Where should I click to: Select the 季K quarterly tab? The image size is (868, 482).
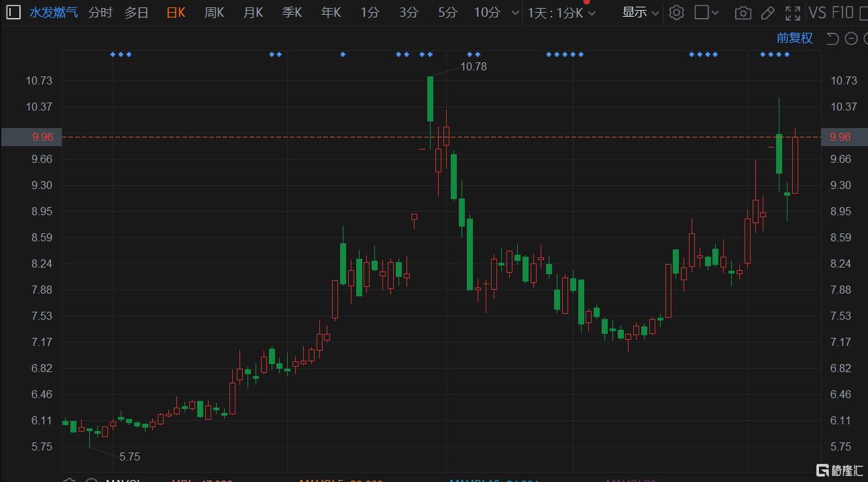tap(292, 12)
